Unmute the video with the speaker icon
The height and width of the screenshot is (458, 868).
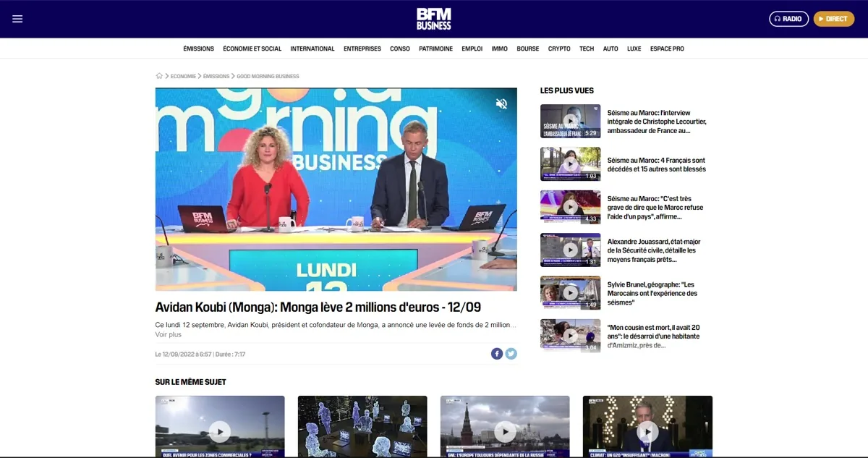[501, 103]
